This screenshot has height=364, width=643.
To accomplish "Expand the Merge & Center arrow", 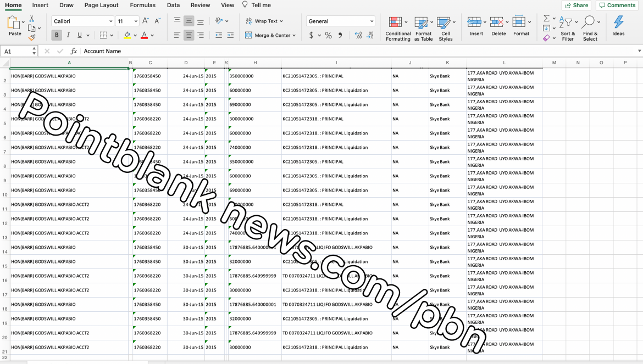I will click(x=294, y=36).
